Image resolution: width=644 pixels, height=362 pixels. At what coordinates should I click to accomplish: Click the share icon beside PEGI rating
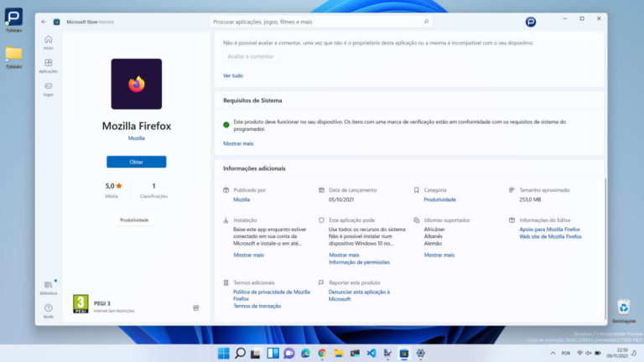click(x=196, y=308)
